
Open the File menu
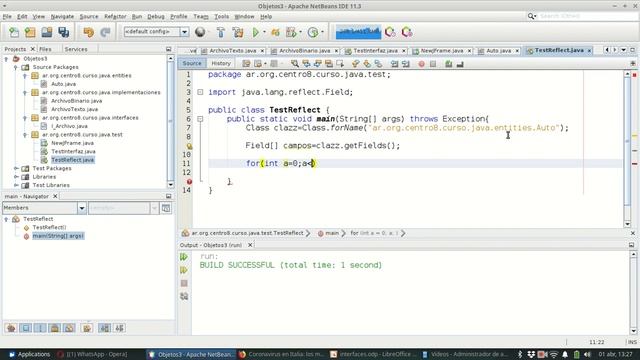click(x=7, y=16)
